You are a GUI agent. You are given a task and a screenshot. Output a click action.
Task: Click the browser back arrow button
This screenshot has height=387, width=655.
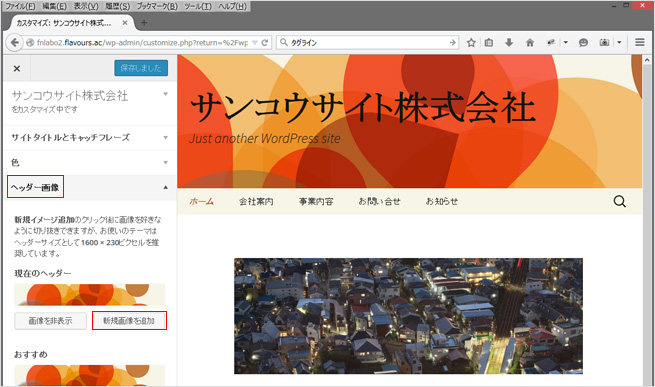(x=15, y=43)
